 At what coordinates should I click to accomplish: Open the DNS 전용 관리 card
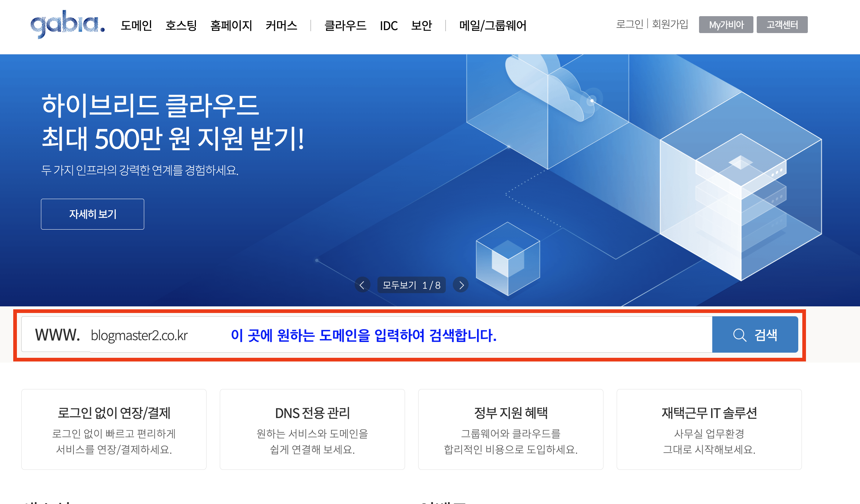pos(312,429)
